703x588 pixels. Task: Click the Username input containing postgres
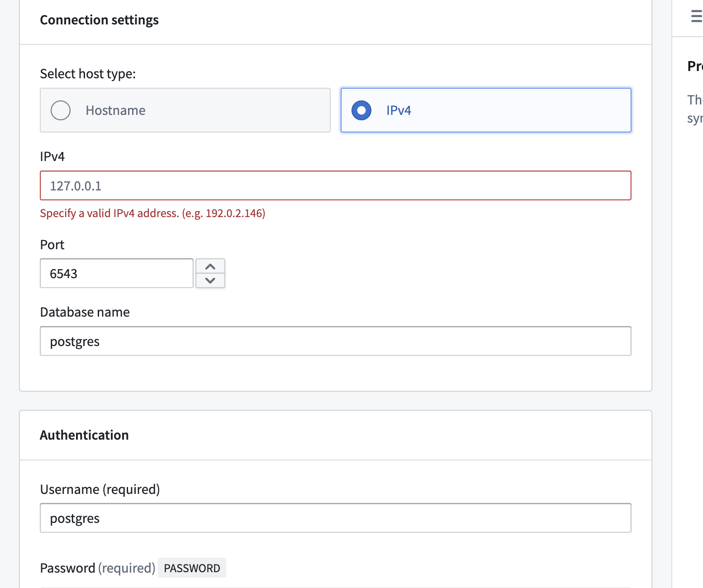coord(335,518)
